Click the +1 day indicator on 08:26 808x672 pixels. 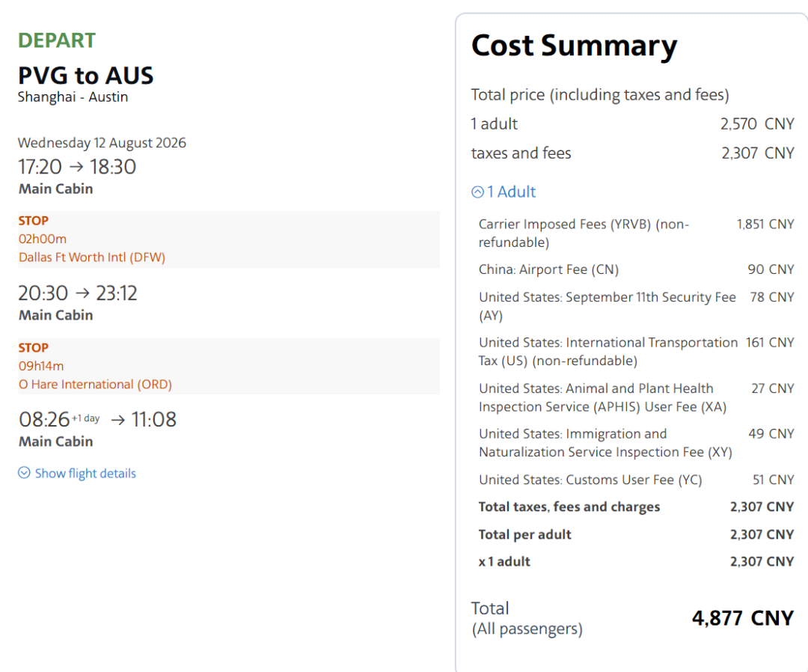point(85,418)
